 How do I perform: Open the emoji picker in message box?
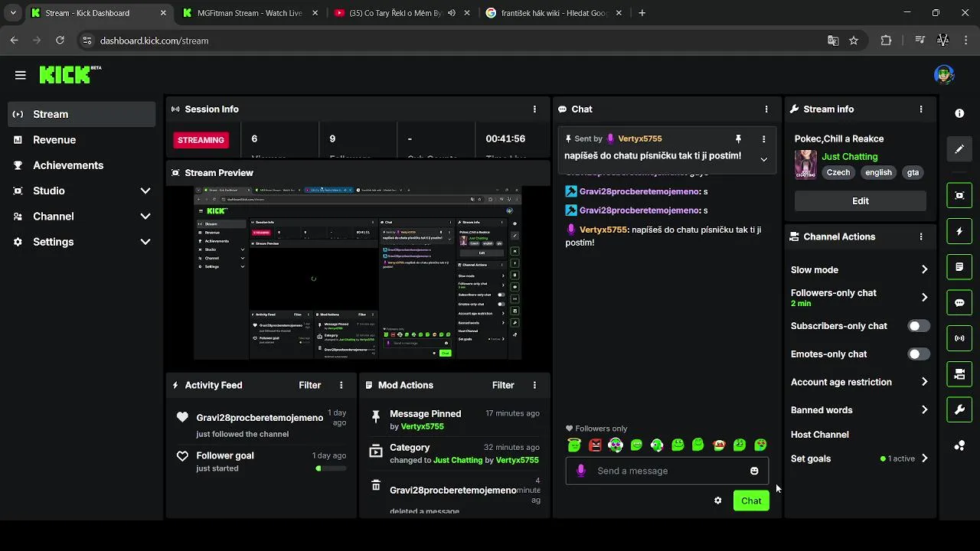[754, 471]
